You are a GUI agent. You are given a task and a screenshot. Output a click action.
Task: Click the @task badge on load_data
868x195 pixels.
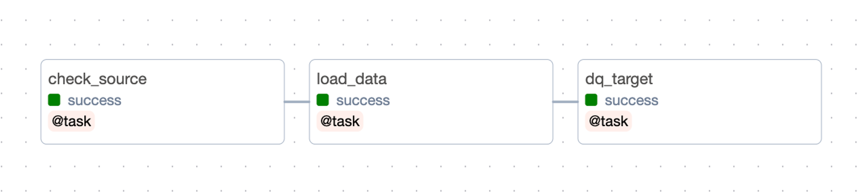pyautogui.click(x=340, y=121)
